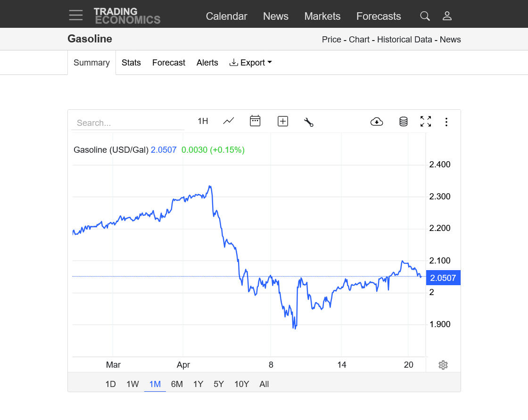The height and width of the screenshot is (420, 528).
Task: Open the calendar date range picker
Action: tap(255, 121)
